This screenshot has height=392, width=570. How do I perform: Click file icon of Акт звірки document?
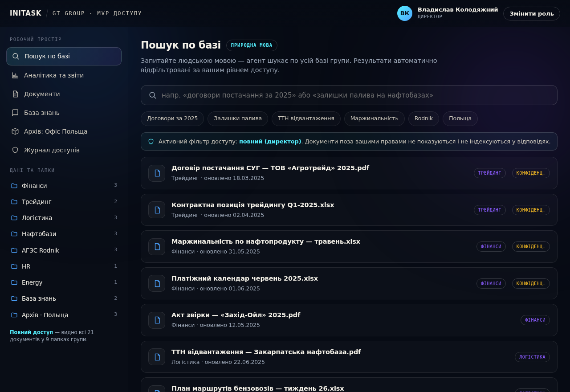click(157, 320)
